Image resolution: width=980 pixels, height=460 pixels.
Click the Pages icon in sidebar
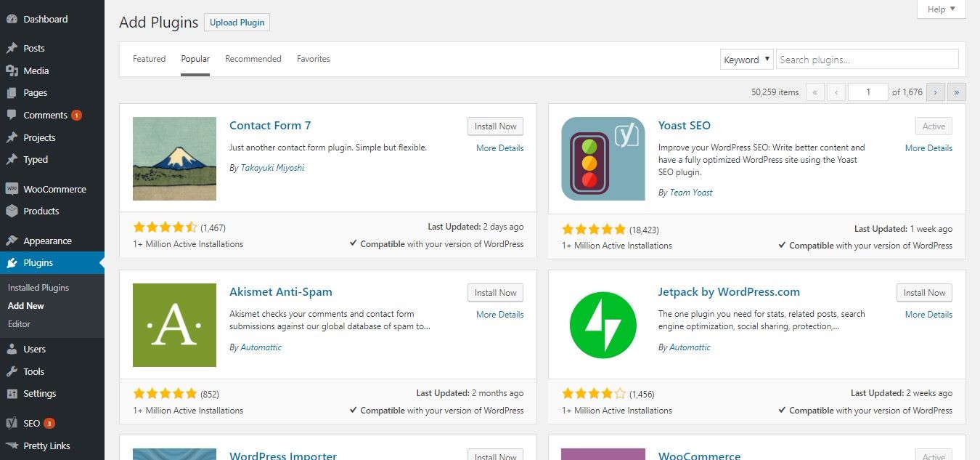click(12, 93)
